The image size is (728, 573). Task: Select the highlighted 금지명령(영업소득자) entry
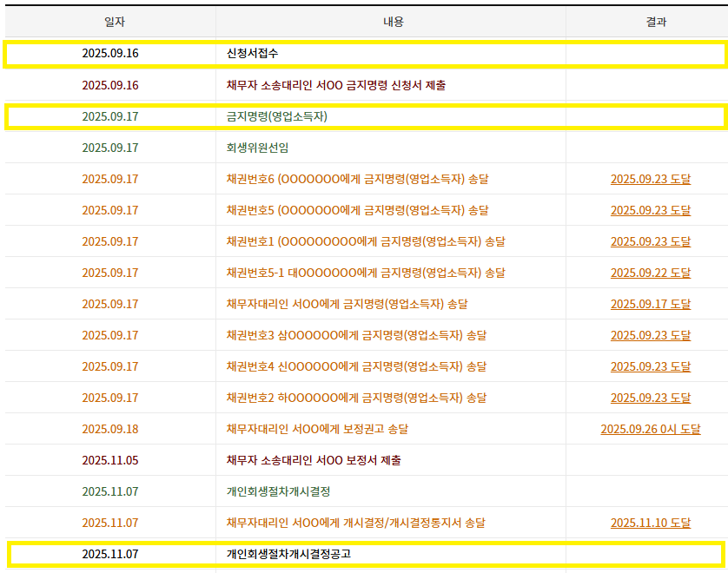click(276, 116)
